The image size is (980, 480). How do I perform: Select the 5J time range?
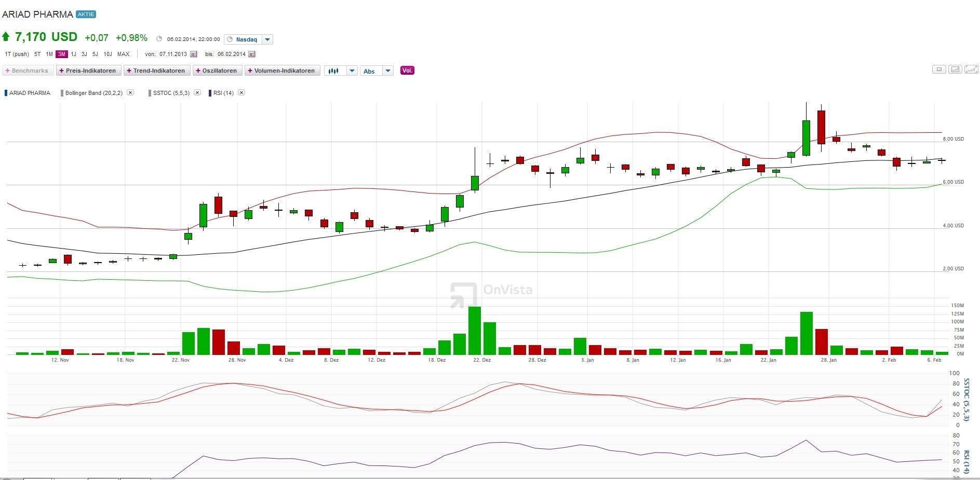pyautogui.click(x=95, y=54)
